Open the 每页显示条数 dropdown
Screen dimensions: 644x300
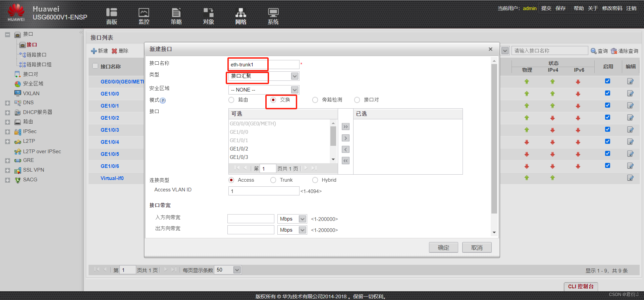[x=237, y=270]
